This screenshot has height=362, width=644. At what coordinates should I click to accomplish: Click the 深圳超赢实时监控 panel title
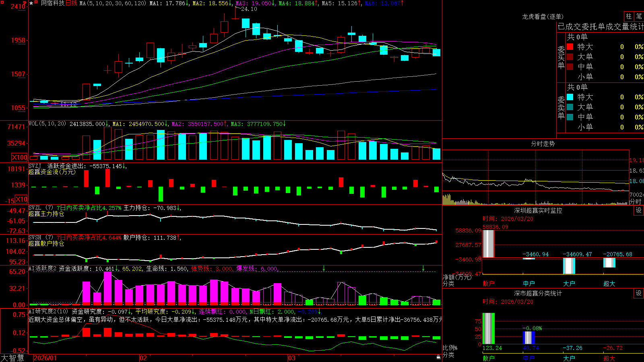pyautogui.click(x=538, y=210)
